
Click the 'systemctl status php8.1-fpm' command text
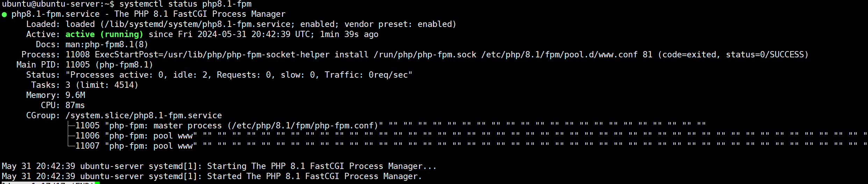(185, 4)
